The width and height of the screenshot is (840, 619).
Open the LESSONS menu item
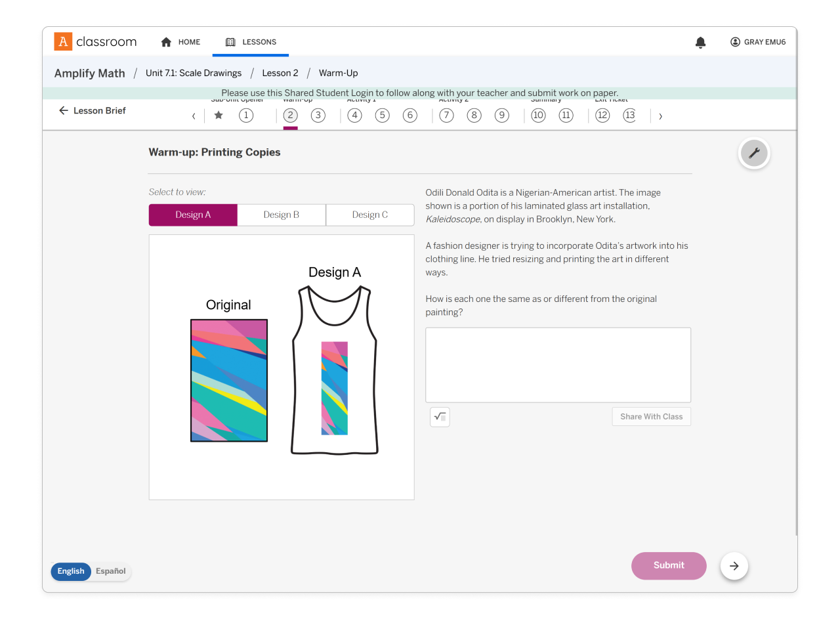(x=251, y=42)
